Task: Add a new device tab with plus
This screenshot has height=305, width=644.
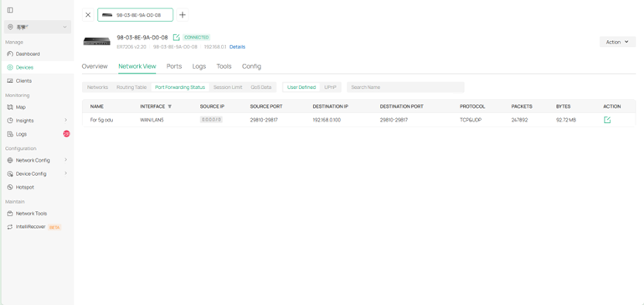Action: (183, 15)
